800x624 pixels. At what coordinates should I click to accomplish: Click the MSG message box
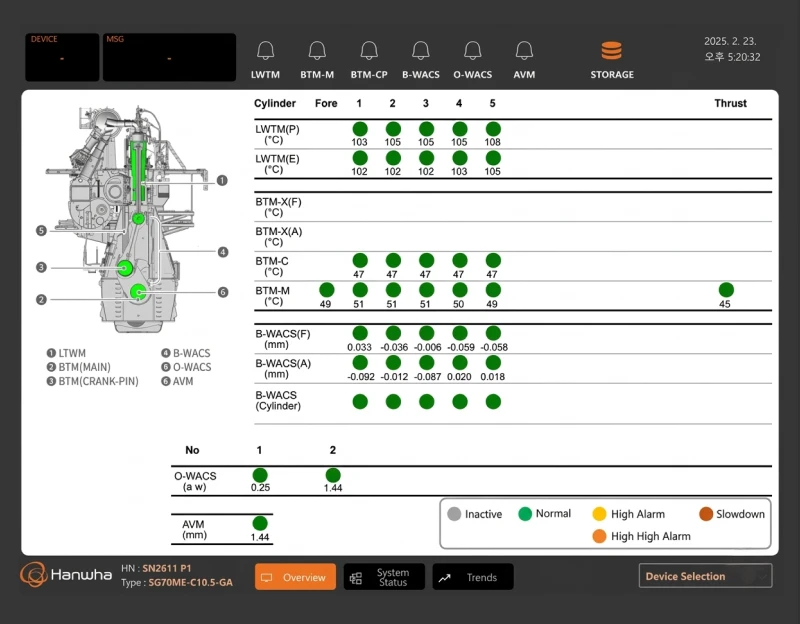tap(169, 57)
